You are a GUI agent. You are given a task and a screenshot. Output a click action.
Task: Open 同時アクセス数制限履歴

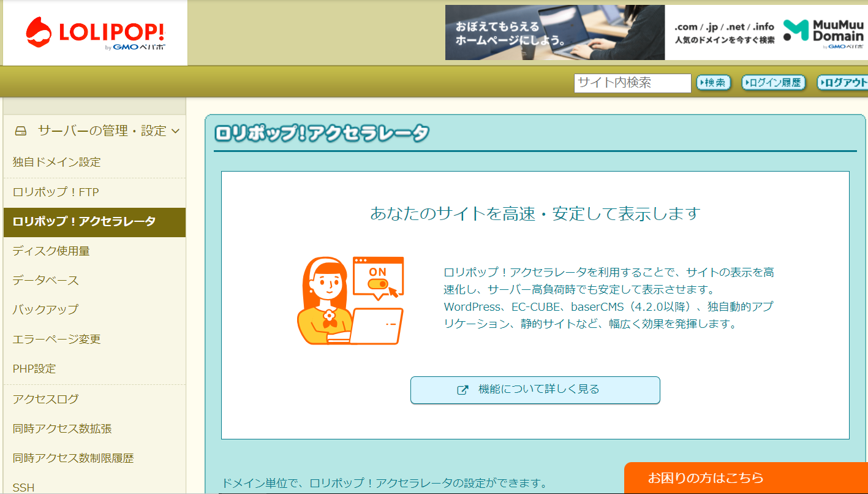pyautogui.click(x=73, y=458)
